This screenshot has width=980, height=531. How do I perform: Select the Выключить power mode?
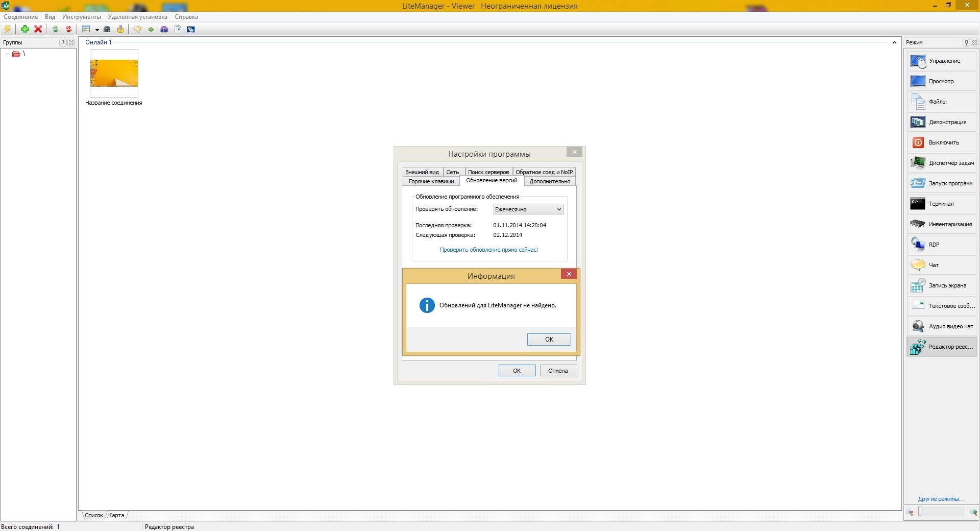click(x=942, y=142)
